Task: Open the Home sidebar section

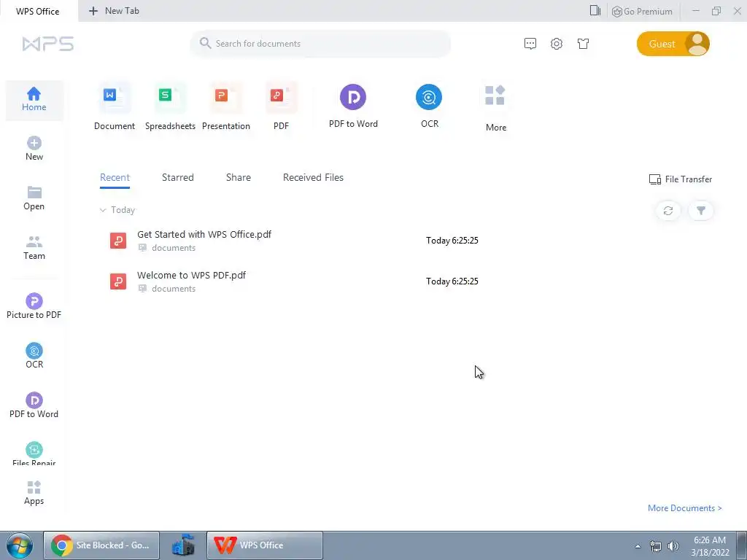Action: [x=34, y=99]
